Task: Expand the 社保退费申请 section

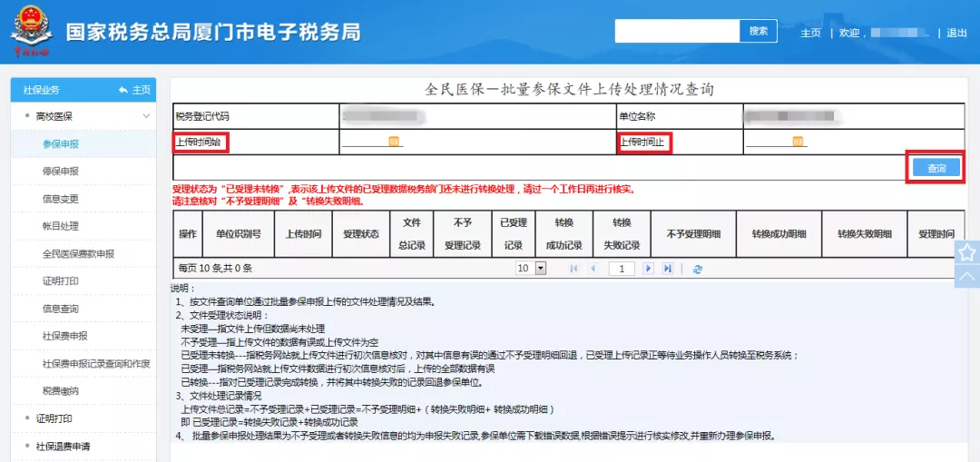Action: coord(65,446)
